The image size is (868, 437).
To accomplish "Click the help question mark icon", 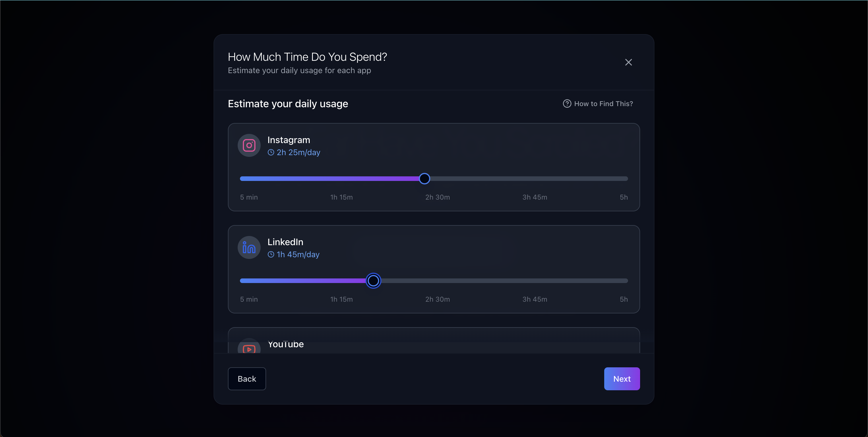I will (x=567, y=104).
